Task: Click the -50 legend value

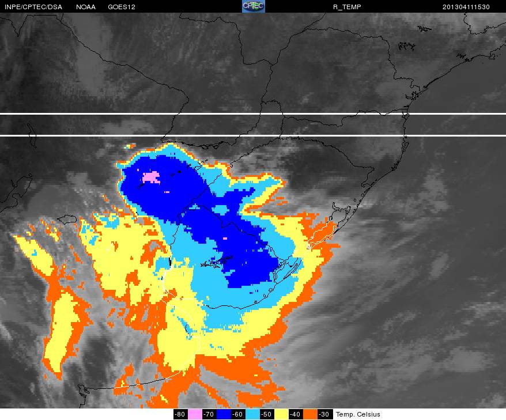Action: [x=267, y=414]
